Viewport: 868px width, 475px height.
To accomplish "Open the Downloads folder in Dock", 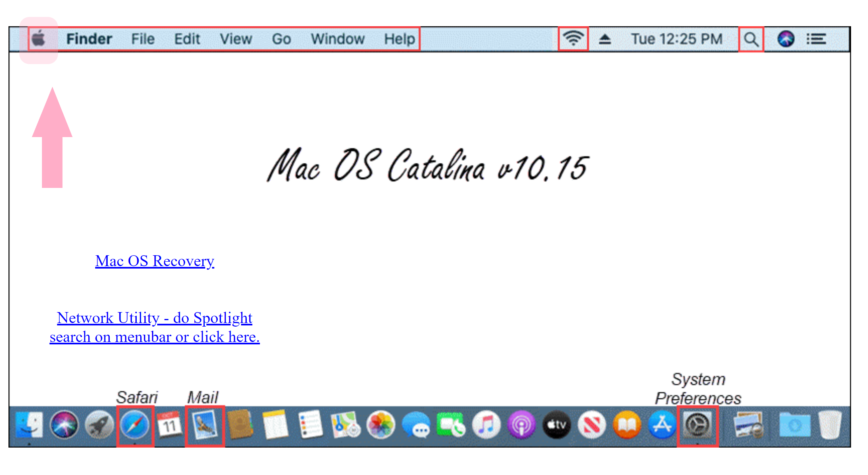I will 795,425.
